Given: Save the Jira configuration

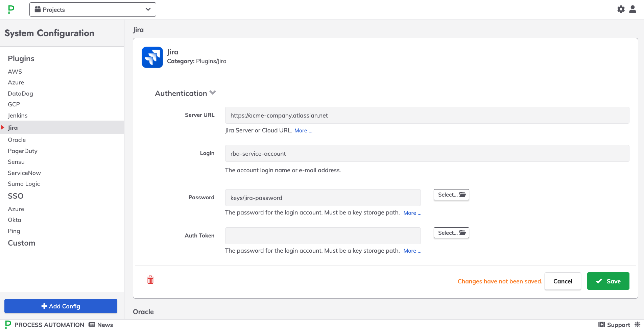Looking at the screenshot, I should (x=608, y=281).
